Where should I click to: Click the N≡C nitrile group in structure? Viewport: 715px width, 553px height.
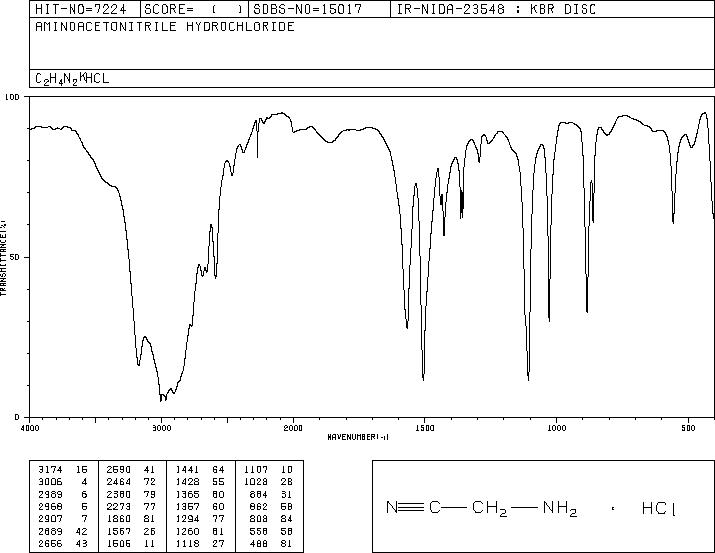click(x=414, y=507)
